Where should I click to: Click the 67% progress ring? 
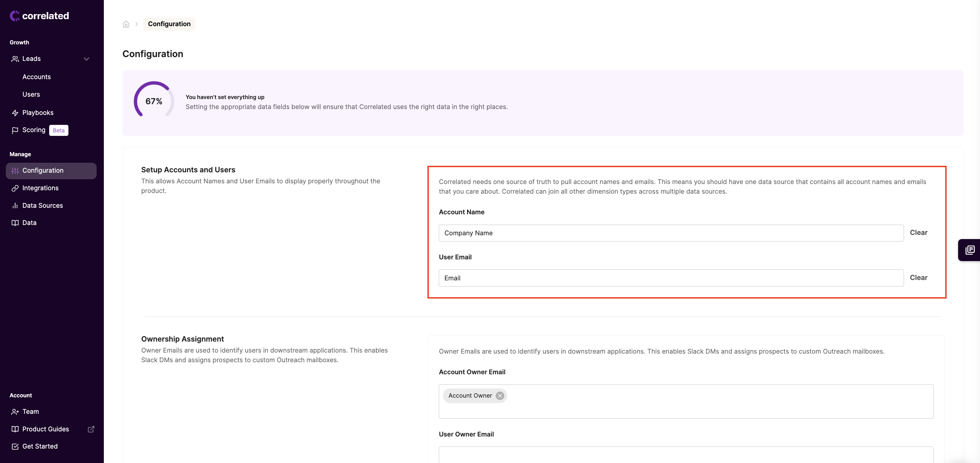click(154, 101)
